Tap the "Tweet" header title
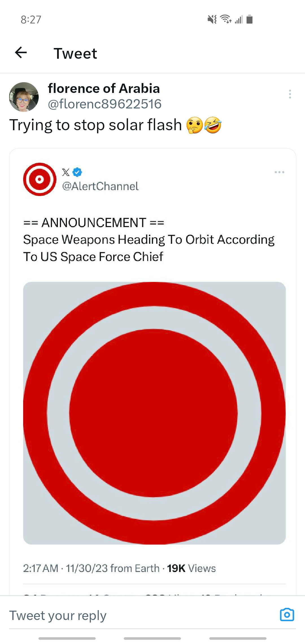305x644 pixels. 75,53
